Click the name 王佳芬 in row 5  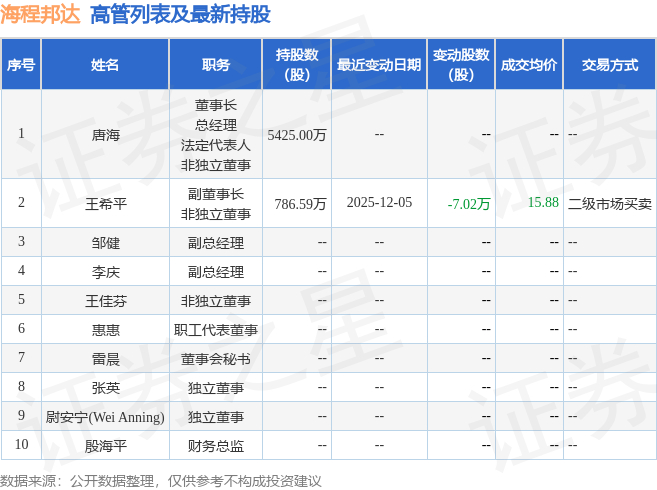click(106, 301)
